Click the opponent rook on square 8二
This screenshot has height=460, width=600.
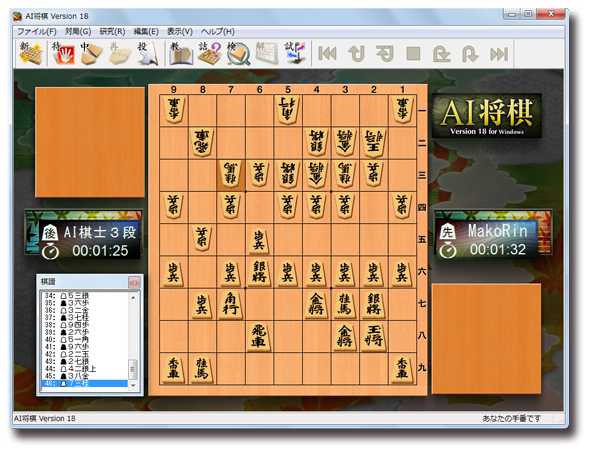202,143
